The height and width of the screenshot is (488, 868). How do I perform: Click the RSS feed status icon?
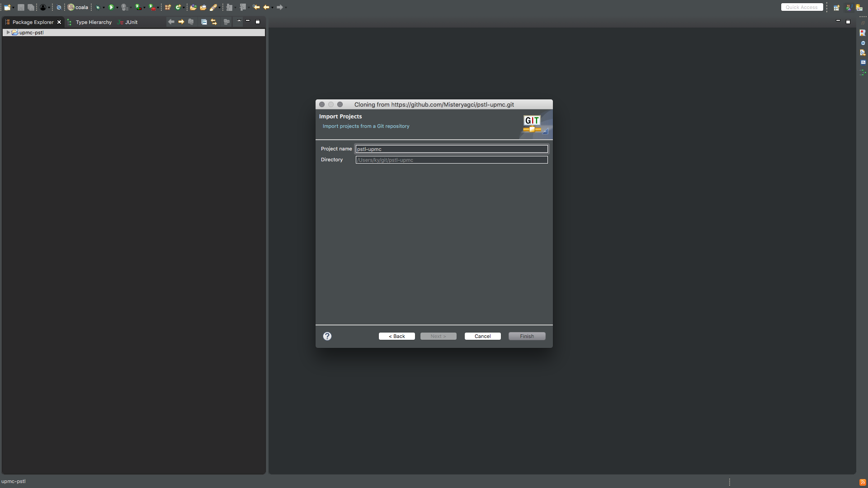[x=862, y=482]
